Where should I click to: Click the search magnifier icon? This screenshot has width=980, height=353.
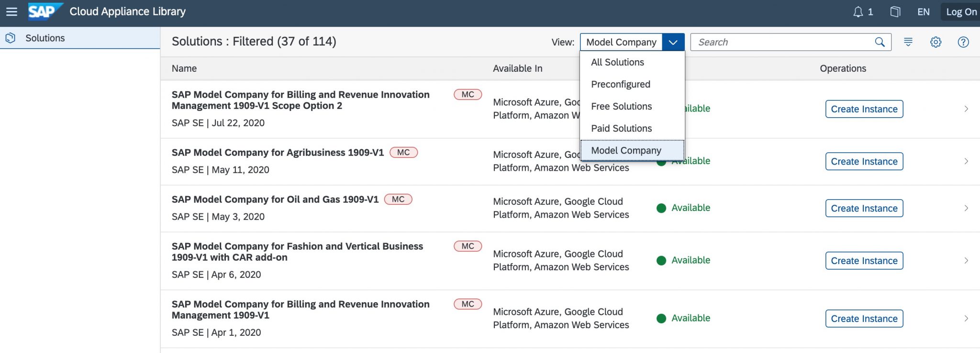click(x=880, y=42)
